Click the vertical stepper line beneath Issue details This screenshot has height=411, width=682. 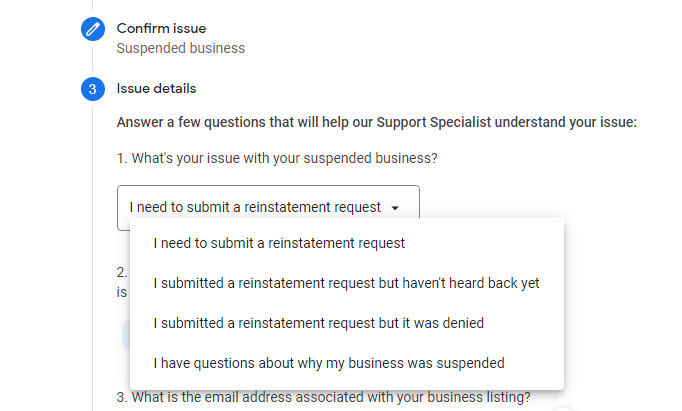click(x=93, y=257)
